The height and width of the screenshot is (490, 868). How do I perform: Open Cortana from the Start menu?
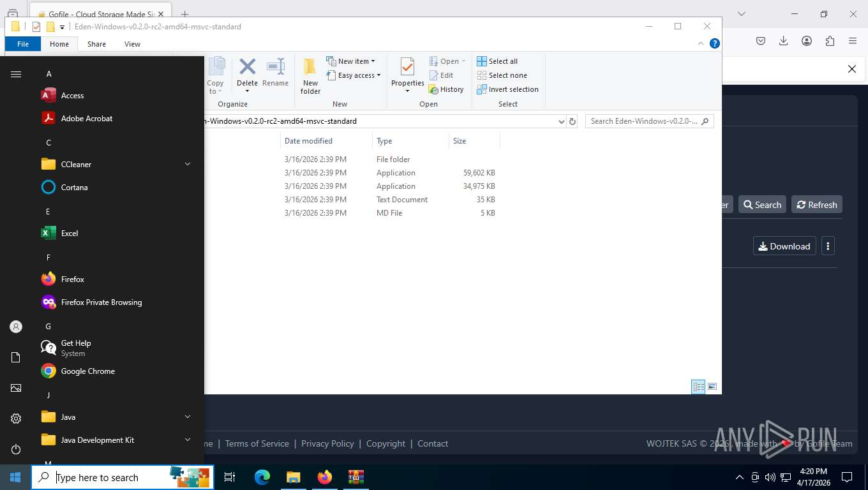tap(115, 188)
